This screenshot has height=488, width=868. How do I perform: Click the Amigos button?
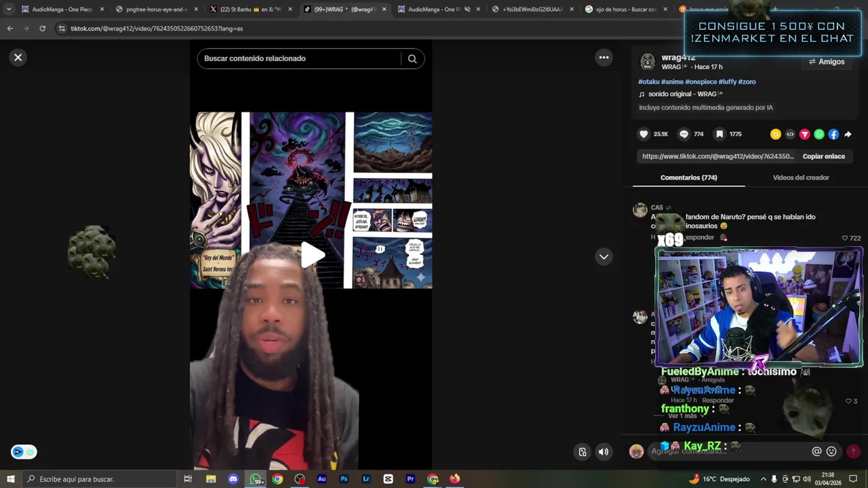(x=827, y=62)
